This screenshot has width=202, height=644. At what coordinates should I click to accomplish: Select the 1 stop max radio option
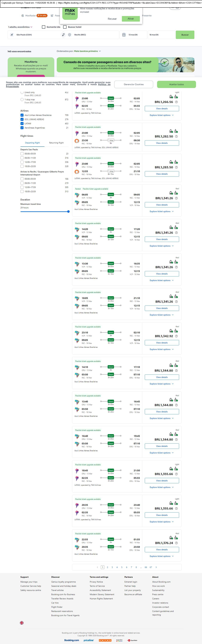coord(22,100)
